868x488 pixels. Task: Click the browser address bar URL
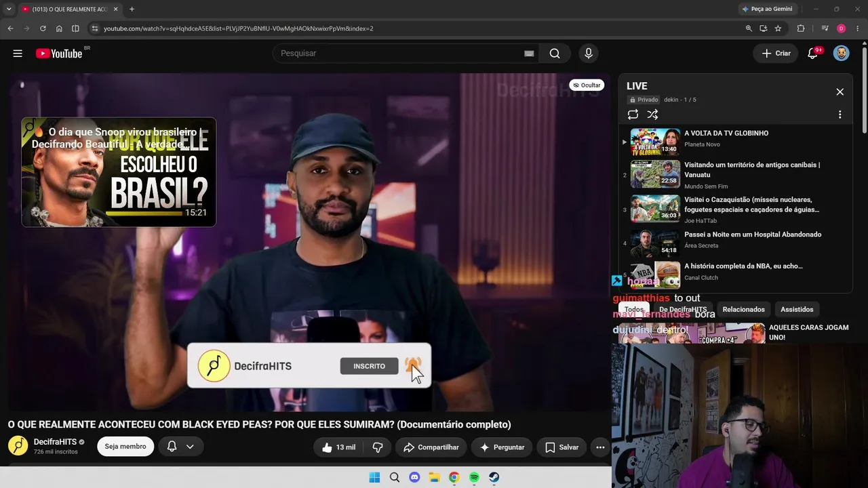(238, 28)
